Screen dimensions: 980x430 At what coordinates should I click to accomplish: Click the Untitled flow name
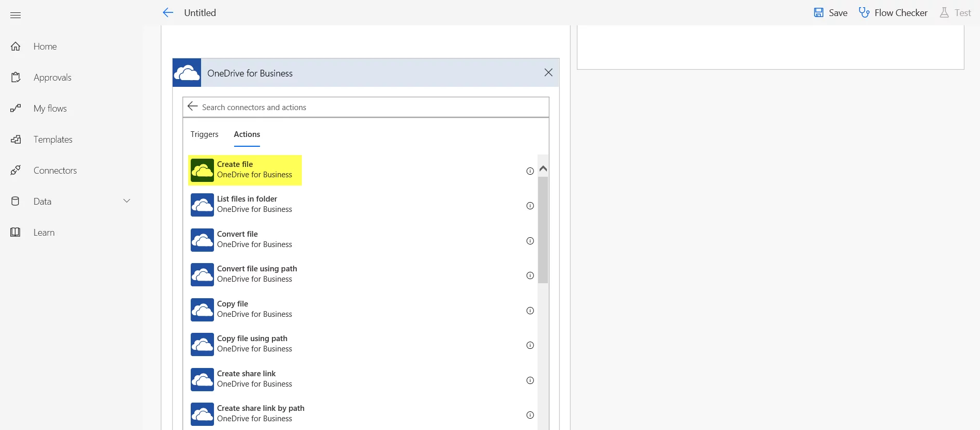click(200, 13)
